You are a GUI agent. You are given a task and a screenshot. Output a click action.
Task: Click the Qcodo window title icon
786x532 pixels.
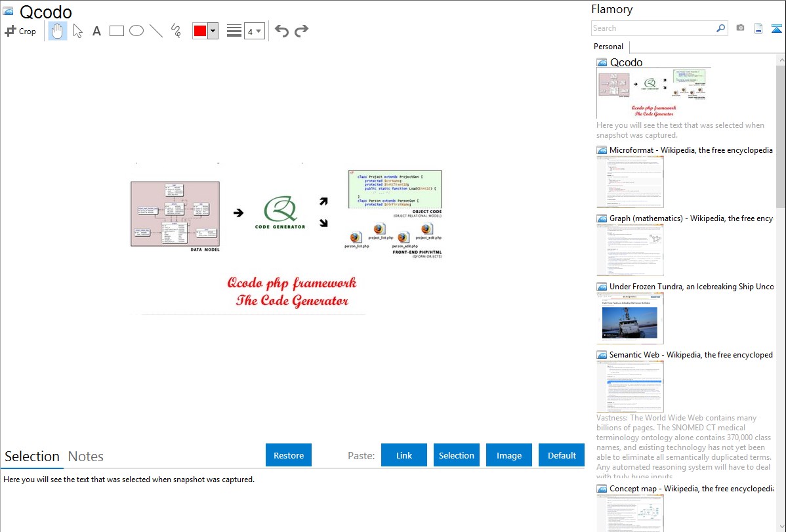[x=8, y=11]
